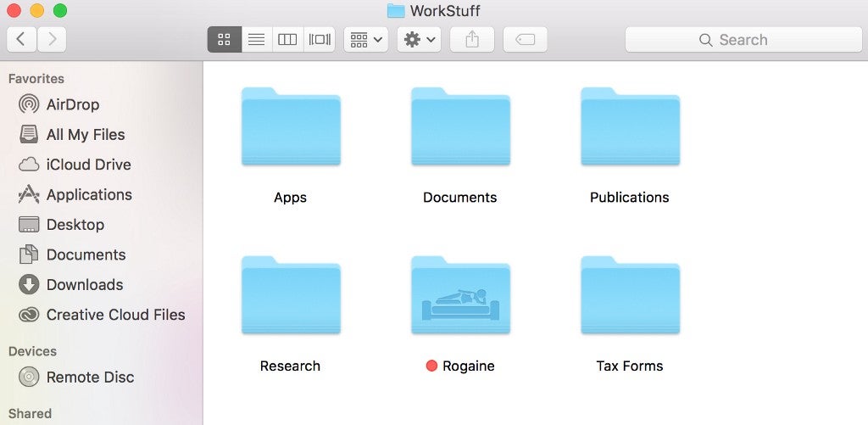This screenshot has height=425, width=868.
Task: Click the Shared sidebar heading
Action: pos(30,413)
